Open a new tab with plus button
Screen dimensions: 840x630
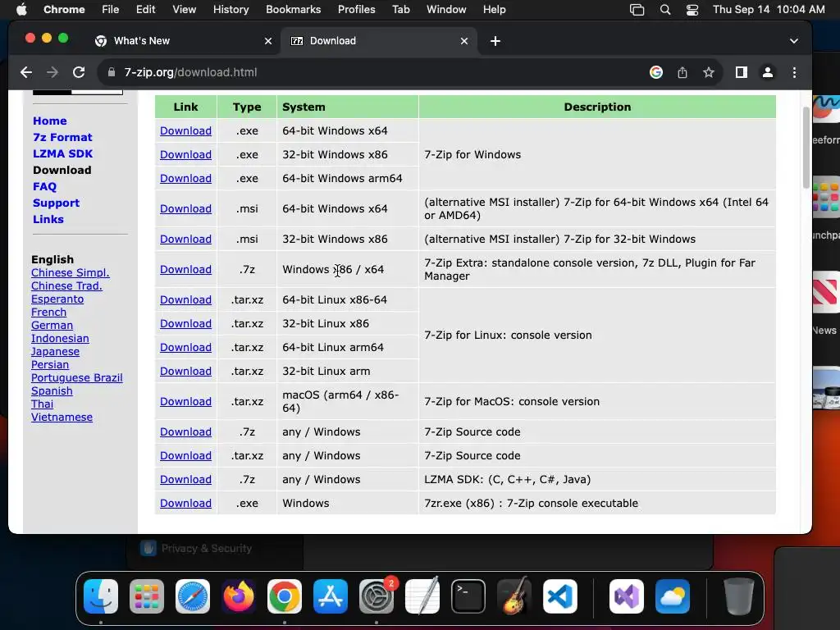495,41
